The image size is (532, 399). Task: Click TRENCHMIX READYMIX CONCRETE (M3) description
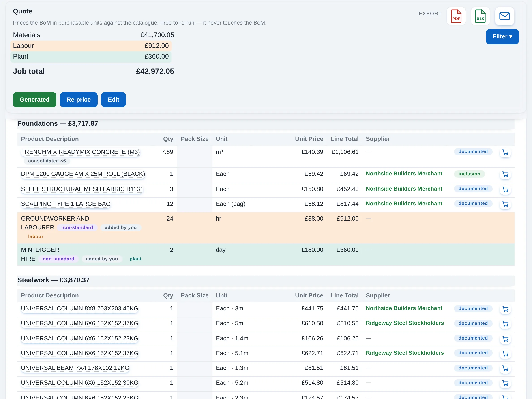click(80, 152)
